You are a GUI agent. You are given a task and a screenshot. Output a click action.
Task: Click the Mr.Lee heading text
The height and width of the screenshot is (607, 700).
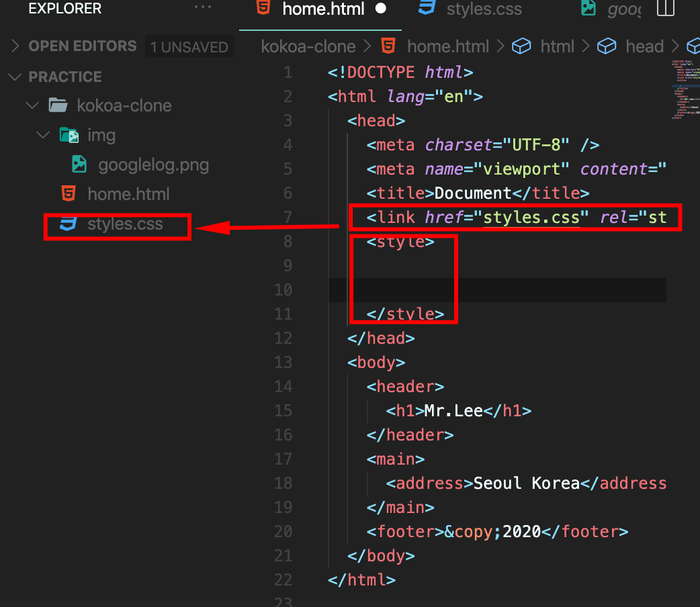click(453, 411)
